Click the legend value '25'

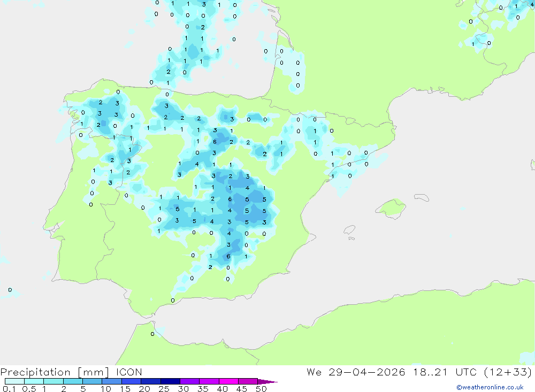[x=164, y=389]
